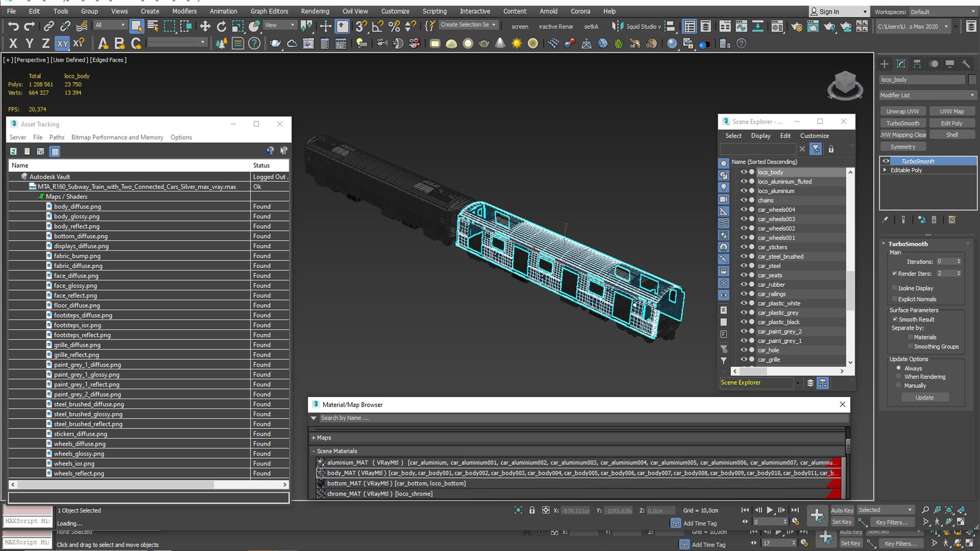The width and height of the screenshot is (980, 551).
Task: Open the Graph Editors menu
Action: tap(269, 11)
